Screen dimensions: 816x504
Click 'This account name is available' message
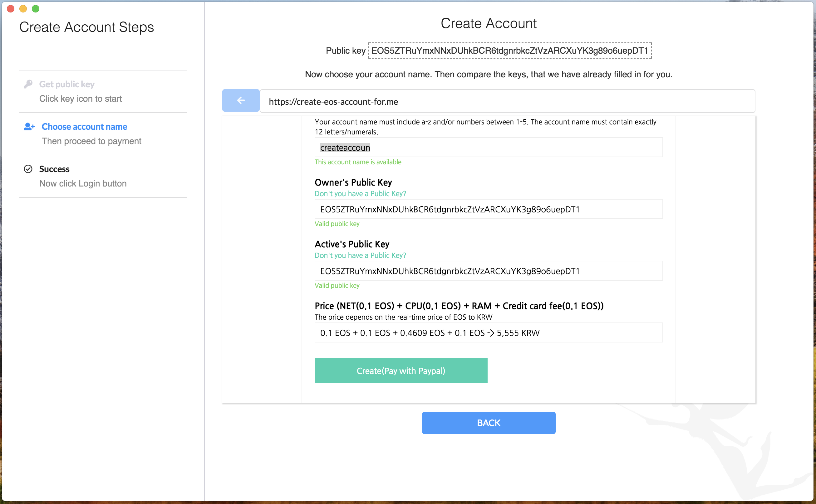pos(358,162)
